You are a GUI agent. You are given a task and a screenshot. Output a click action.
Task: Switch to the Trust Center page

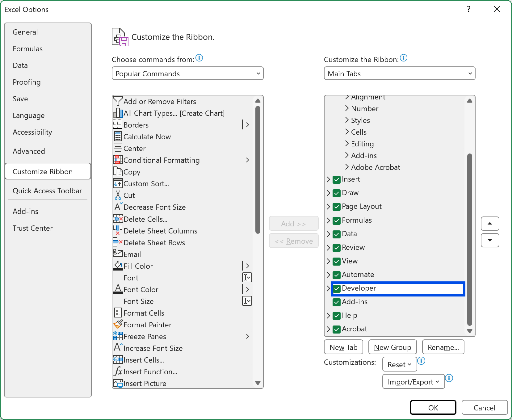pos(32,228)
